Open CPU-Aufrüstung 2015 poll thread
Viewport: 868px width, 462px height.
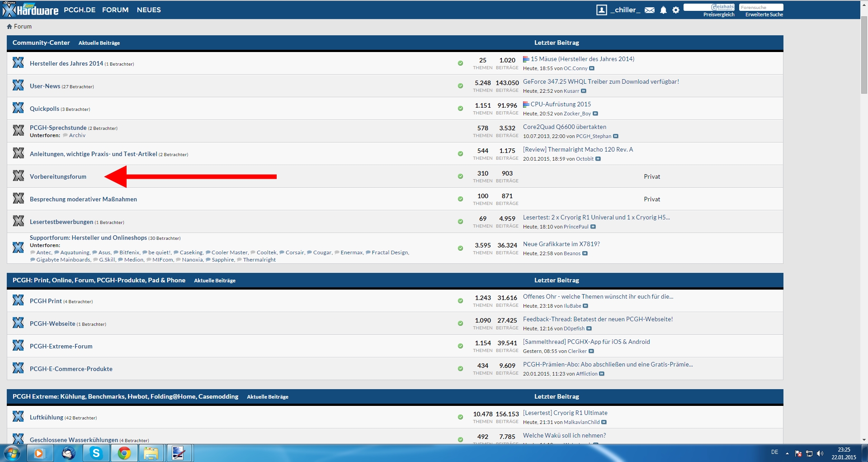(x=561, y=104)
